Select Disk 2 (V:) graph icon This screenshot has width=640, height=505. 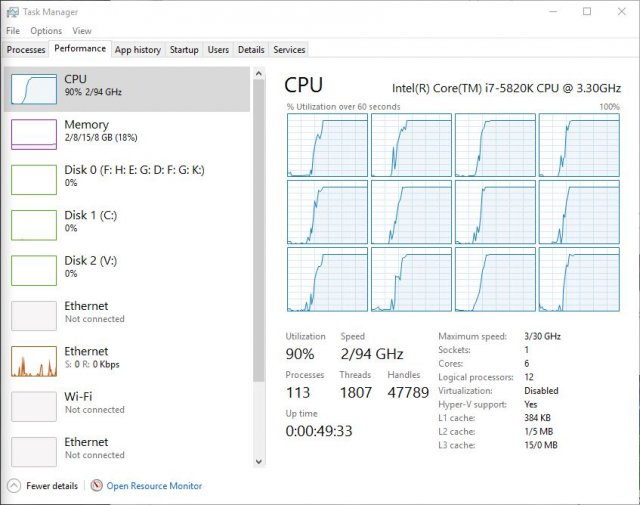[33, 269]
